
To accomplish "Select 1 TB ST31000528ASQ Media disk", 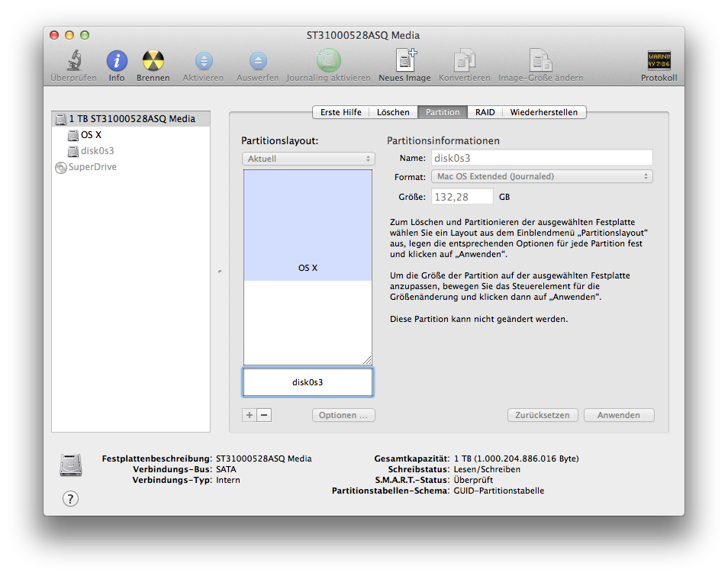I will (x=131, y=119).
